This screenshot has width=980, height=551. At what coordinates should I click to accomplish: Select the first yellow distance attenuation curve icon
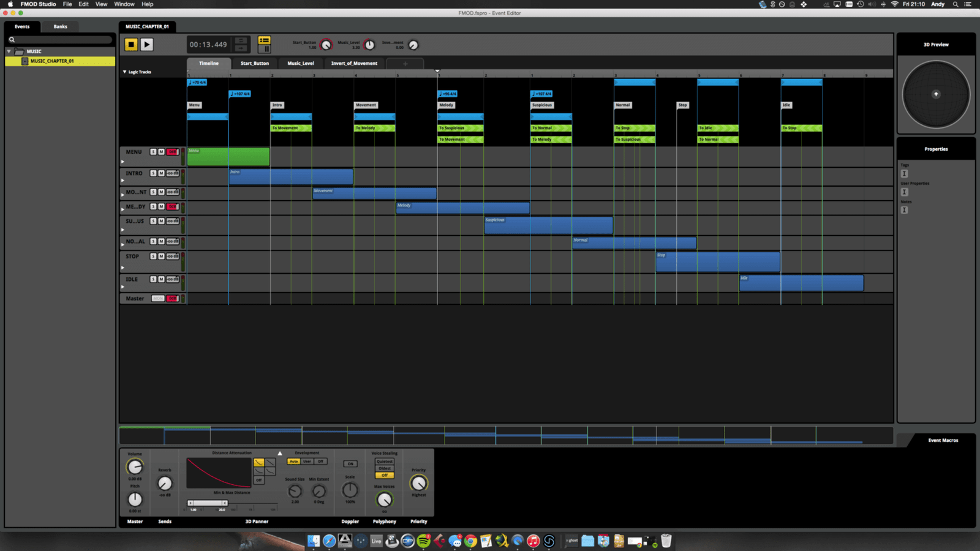pos(259,463)
